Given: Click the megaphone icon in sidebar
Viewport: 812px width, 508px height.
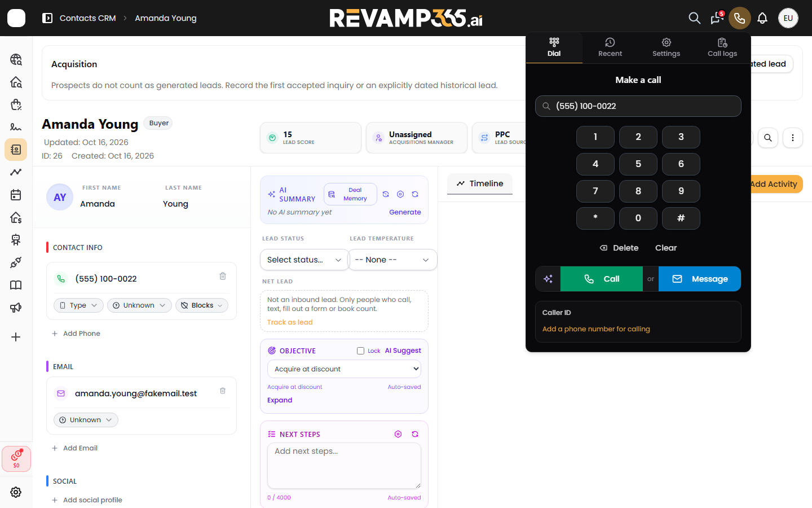Looking at the screenshot, I should coord(16,308).
